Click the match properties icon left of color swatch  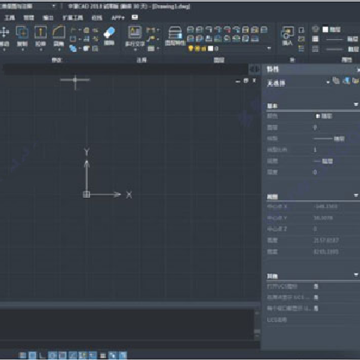click(315, 29)
